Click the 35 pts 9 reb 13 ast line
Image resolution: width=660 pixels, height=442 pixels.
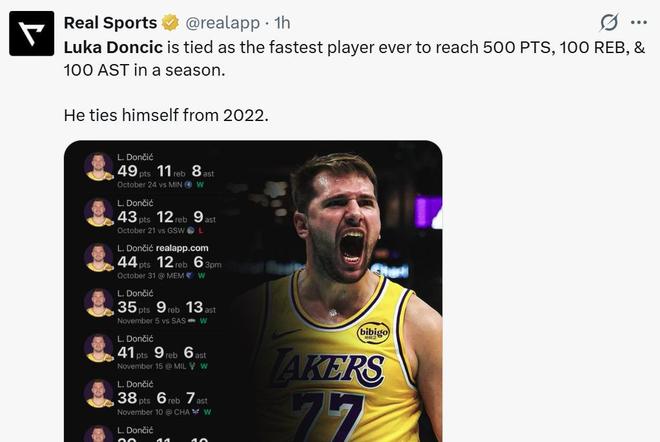[x=166, y=308]
